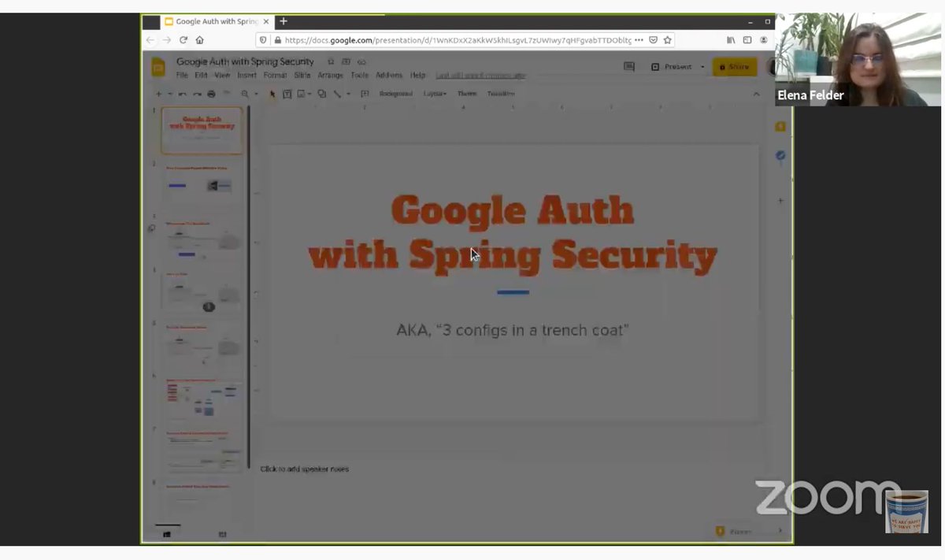Open the Help menu
Screen dimensions: 945x560
(x=417, y=76)
